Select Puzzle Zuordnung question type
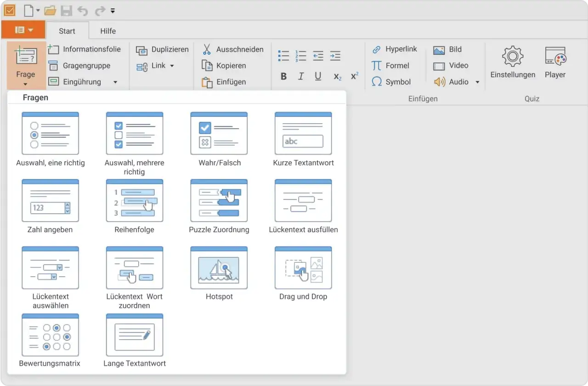The width and height of the screenshot is (588, 386). pos(219,206)
